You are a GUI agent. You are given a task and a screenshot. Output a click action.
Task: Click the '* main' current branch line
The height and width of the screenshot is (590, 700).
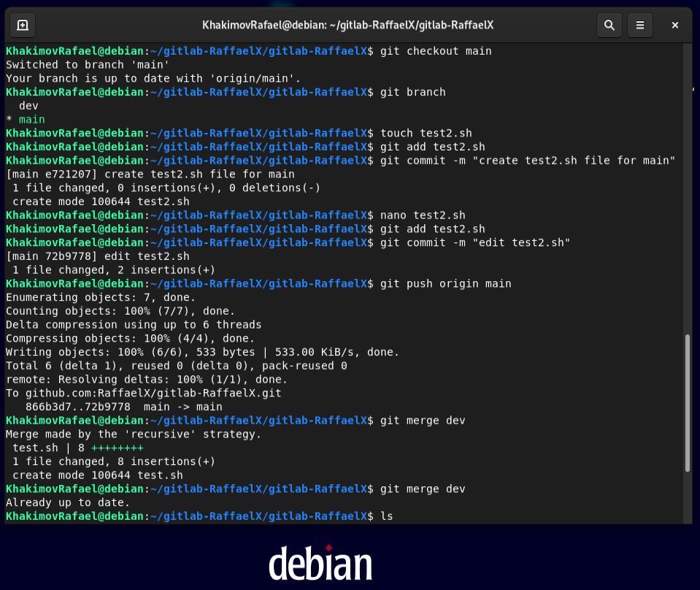click(x=26, y=120)
